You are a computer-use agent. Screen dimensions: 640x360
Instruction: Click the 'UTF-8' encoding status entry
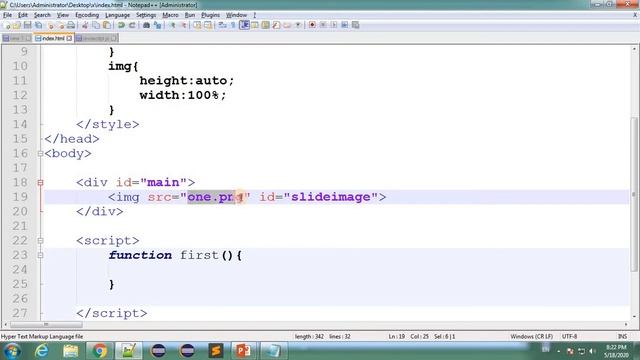coord(569,336)
